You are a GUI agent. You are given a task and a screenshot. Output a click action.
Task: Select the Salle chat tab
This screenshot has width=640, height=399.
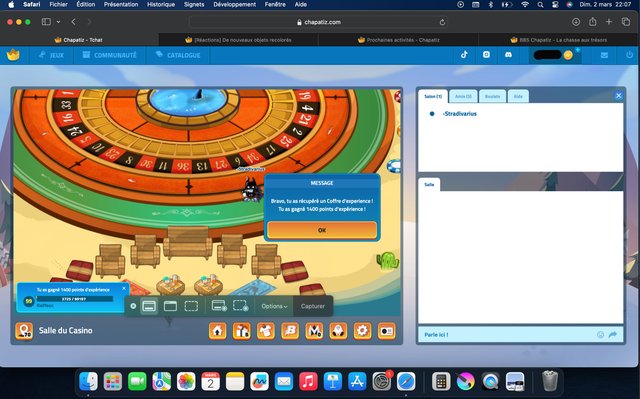point(429,184)
